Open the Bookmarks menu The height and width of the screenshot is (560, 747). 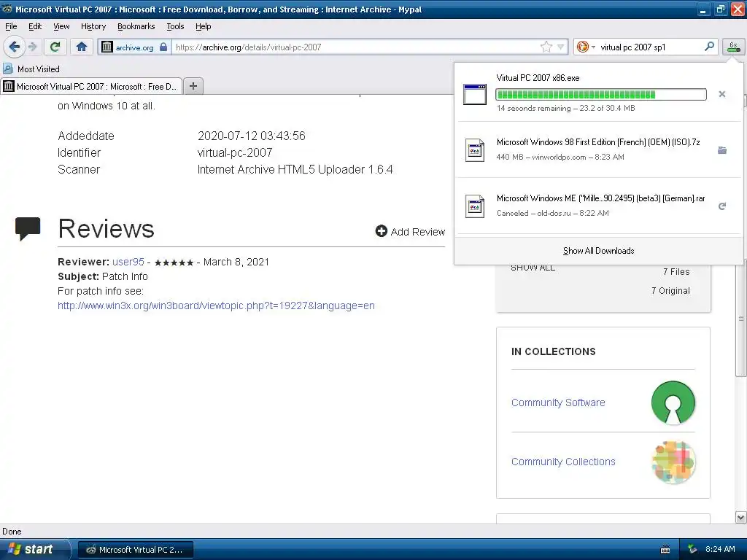tap(136, 26)
